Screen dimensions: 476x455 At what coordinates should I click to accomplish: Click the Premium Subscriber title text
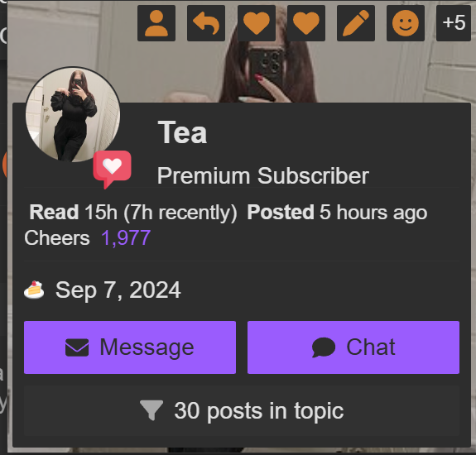pyautogui.click(x=263, y=175)
